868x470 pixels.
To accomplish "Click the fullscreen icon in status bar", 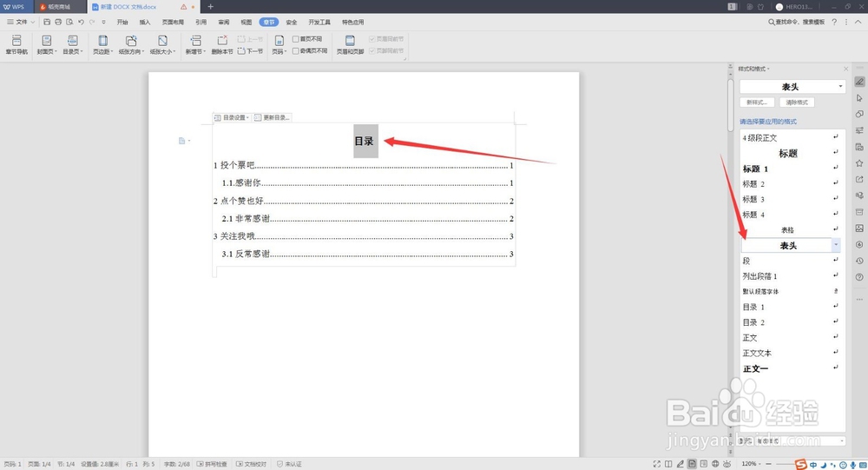I will 656,464.
